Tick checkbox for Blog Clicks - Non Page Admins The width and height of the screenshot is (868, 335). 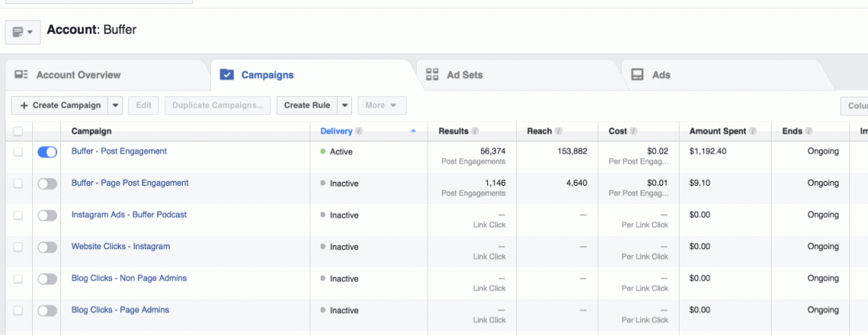pos(18,280)
